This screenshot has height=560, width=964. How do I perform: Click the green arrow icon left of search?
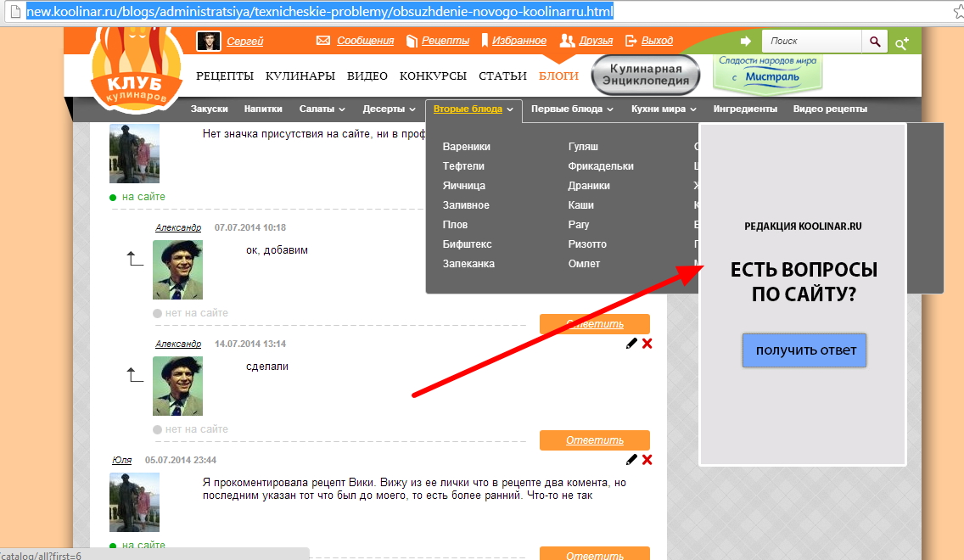coord(746,41)
